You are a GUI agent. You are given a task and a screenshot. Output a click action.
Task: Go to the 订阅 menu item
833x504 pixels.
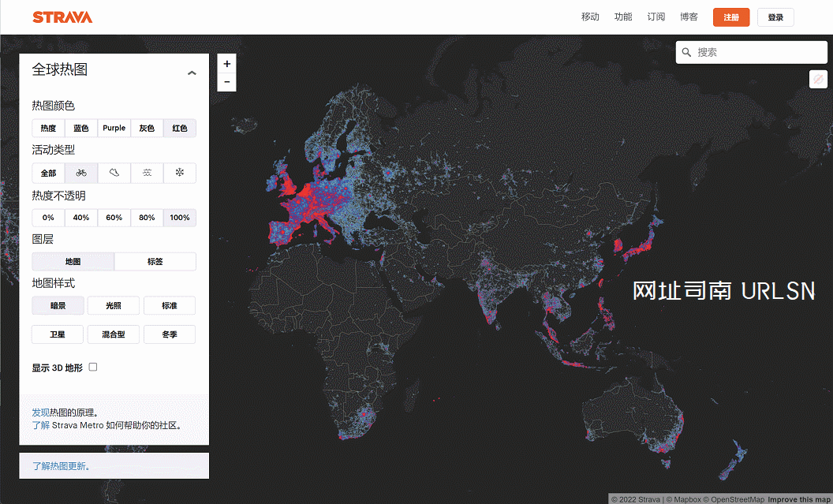click(x=656, y=17)
